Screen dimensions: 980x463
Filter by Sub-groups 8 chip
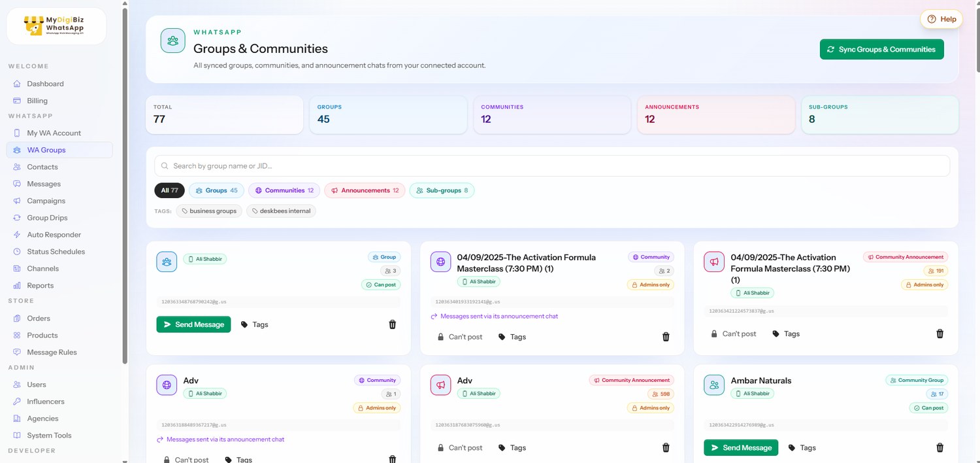coord(442,190)
